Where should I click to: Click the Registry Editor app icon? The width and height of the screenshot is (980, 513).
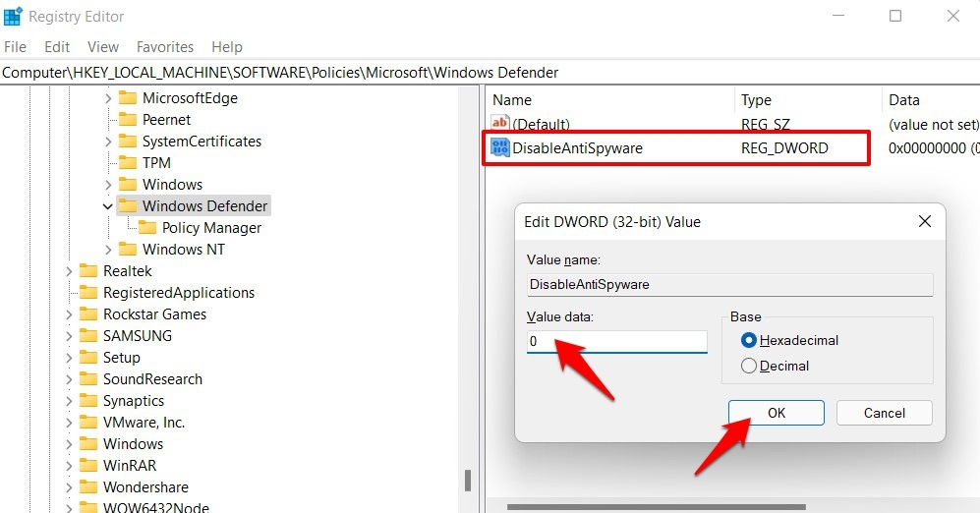click(x=13, y=17)
